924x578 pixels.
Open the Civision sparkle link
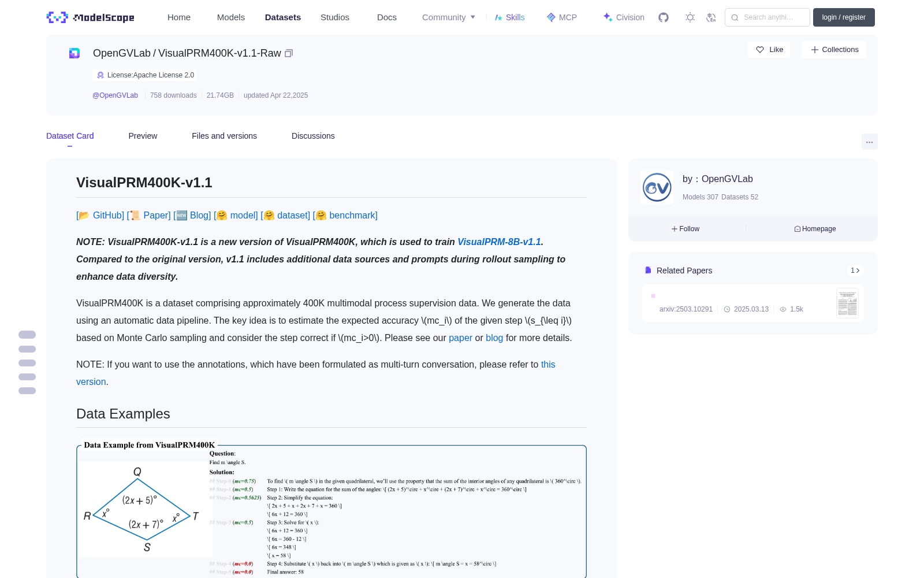pyautogui.click(x=624, y=17)
